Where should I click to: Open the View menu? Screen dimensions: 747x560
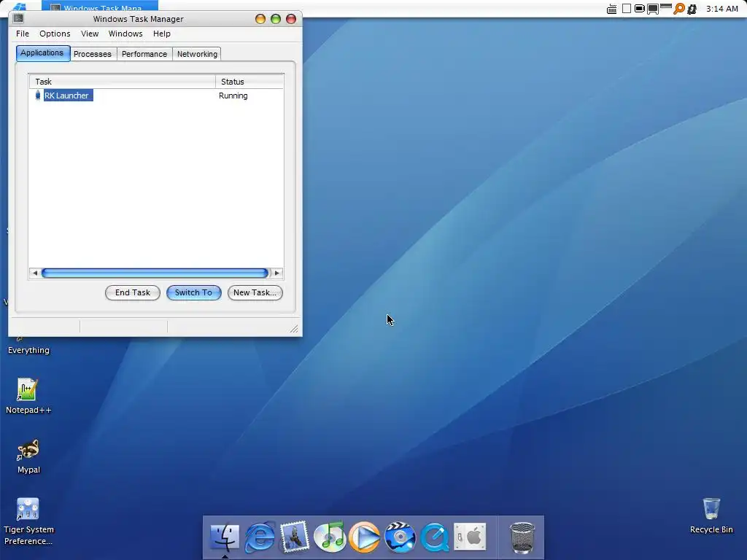coord(90,34)
